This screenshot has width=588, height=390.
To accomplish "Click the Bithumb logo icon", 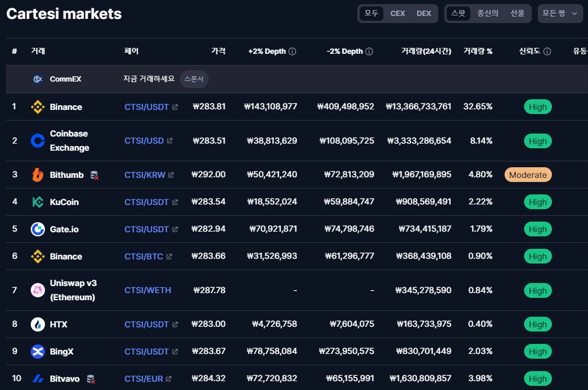I will point(38,175).
